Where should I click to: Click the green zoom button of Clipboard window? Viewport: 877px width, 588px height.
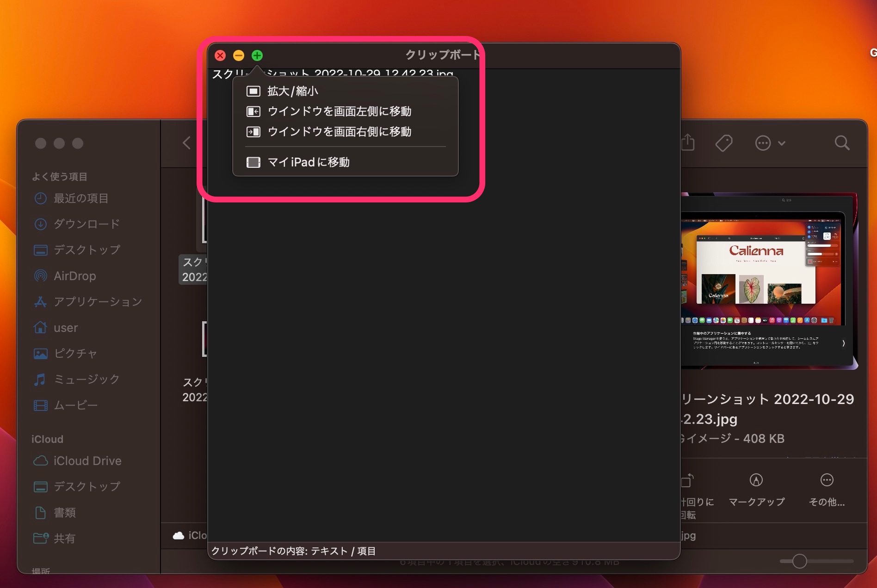click(x=257, y=55)
